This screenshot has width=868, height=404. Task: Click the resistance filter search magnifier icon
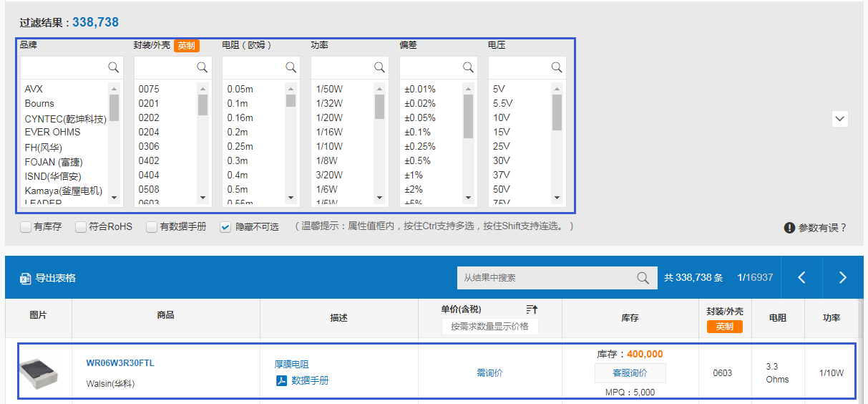click(291, 67)
